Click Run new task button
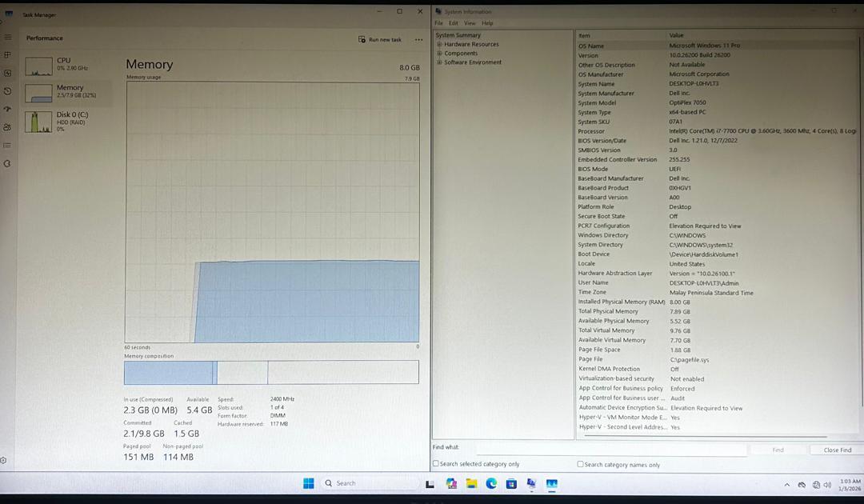The height and width of the screenshot is (504, 864). tap(380, 39)
